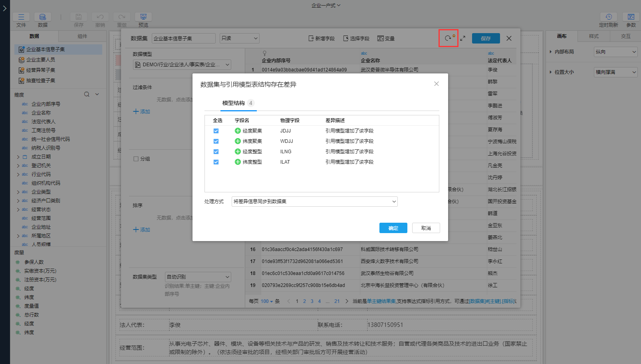Viewport: 641px width, 364px height.
Task: Select the 模型结构 tab in the dialog
Action: [x=234, y=103]
